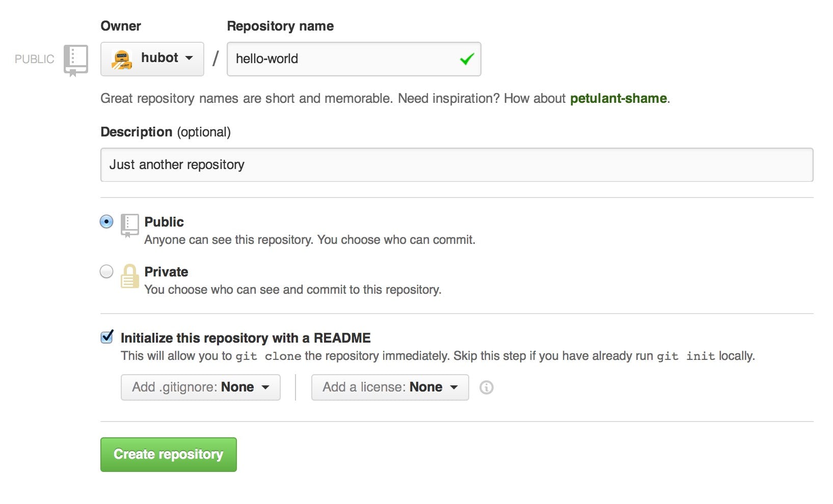
Task: Click the gold lock icon next to Private
Action: [129, 278]
